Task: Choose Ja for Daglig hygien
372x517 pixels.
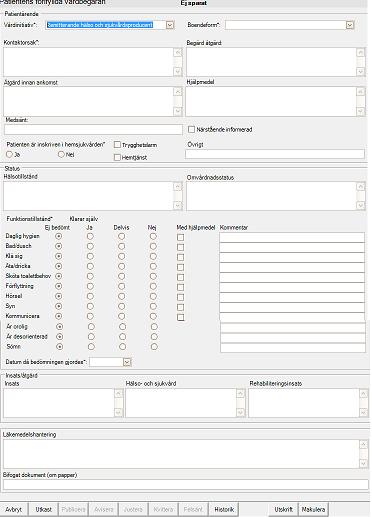Action: (x=90, y=236)
